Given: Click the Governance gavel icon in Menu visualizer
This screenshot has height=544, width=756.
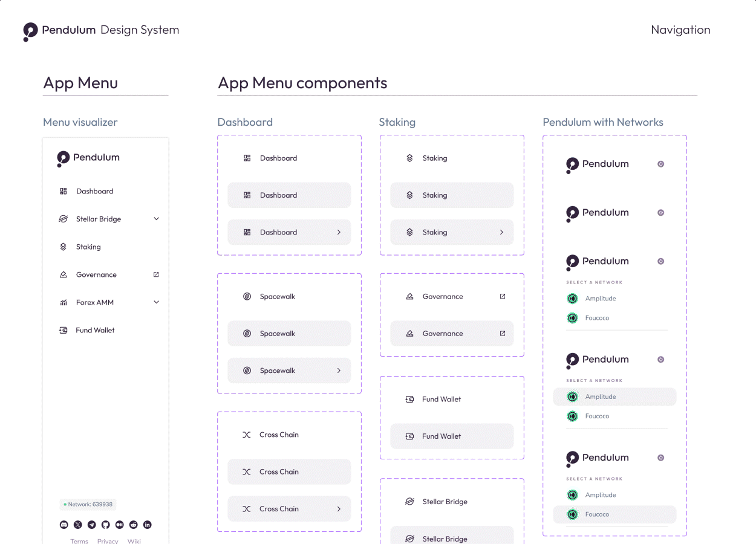Looking at the screenshot, I should (64, 274).
